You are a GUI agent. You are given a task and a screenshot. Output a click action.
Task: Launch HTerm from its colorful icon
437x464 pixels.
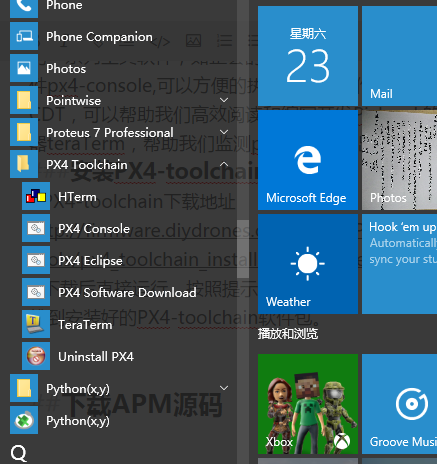(36, 196)
